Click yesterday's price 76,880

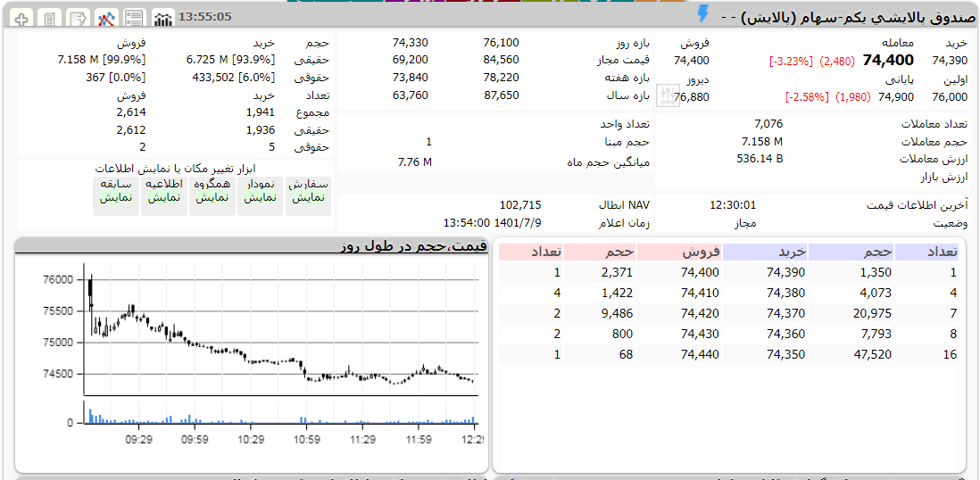[x=692, y=97]
